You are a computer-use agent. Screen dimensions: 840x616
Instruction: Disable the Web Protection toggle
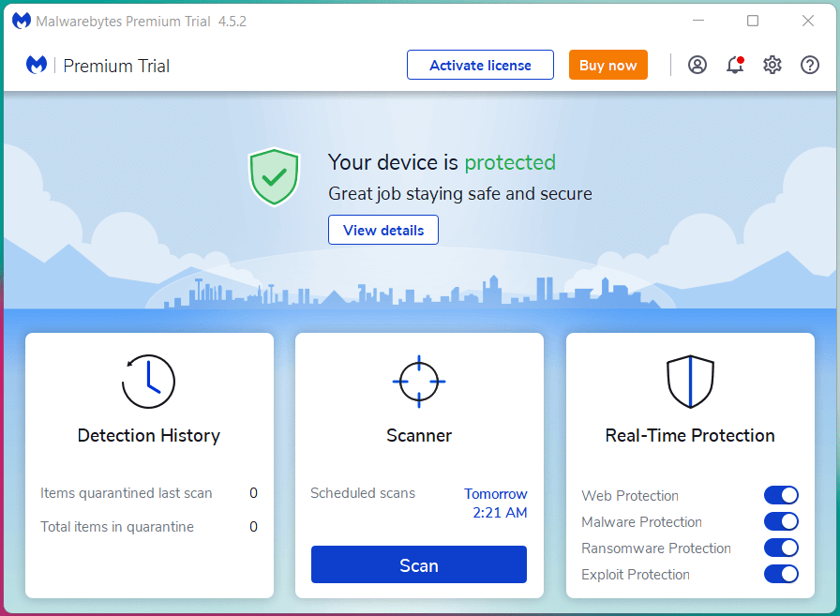pos(781,495)
